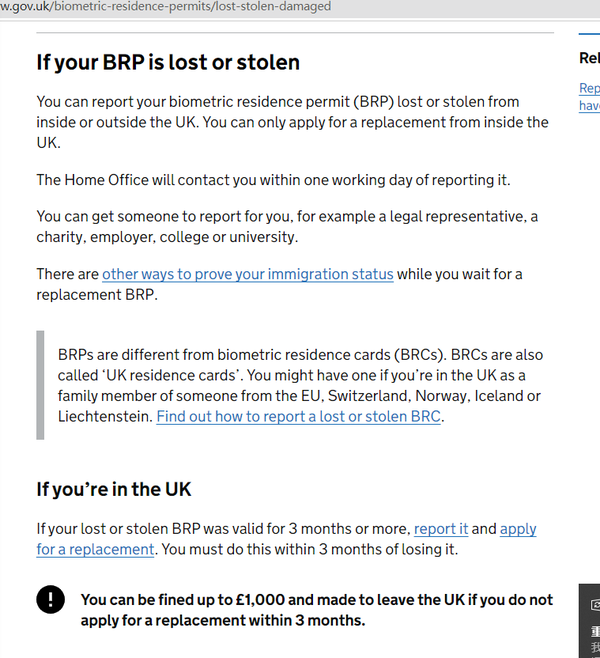The height and width of the screenshot is (658, 600).
Task: Click the blue line above the right sidebar heading
Action: pyautogui.click(x=589, y=33)
